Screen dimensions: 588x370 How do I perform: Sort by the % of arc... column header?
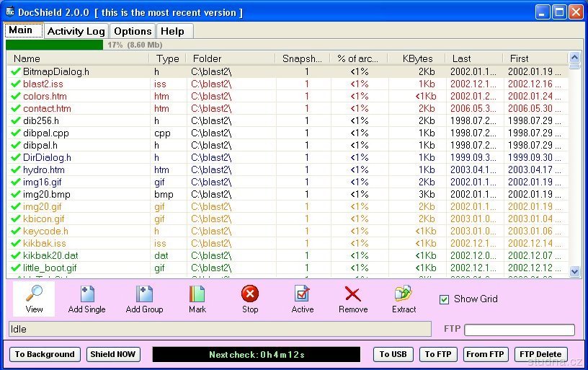[358, 58]
